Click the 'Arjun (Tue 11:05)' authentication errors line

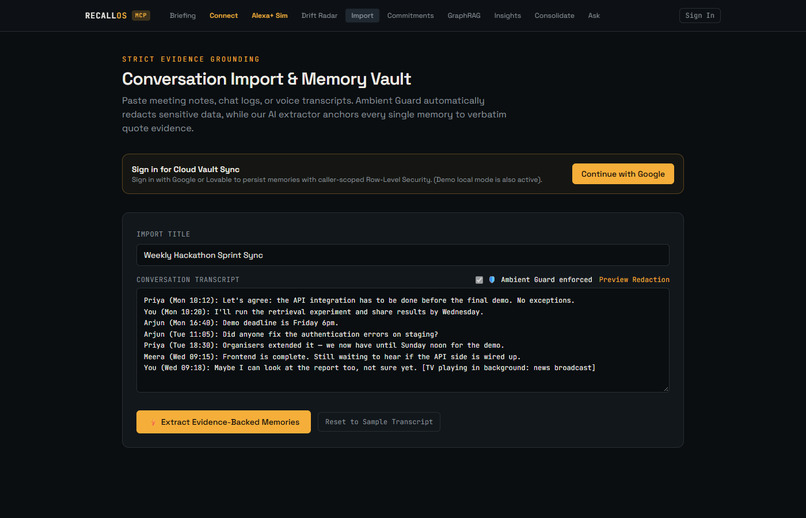pyautogui.click(x=291, y=334)
